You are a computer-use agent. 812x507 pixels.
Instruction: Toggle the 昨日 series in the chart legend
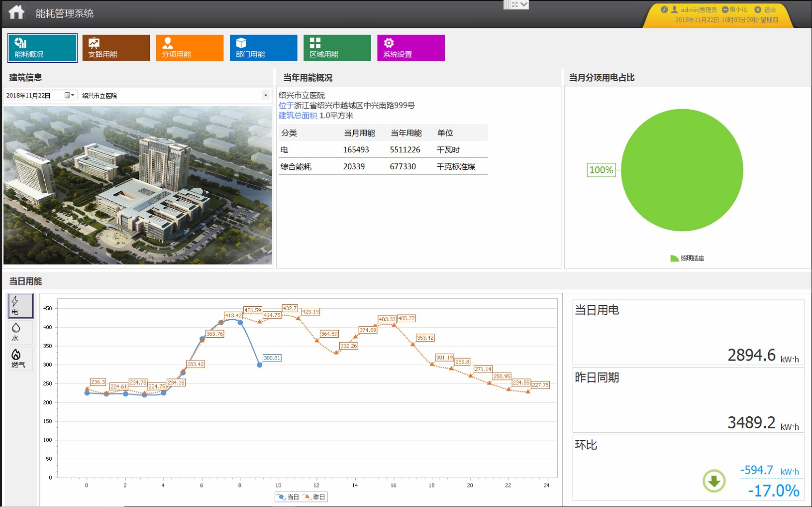(x=314, y=497)
